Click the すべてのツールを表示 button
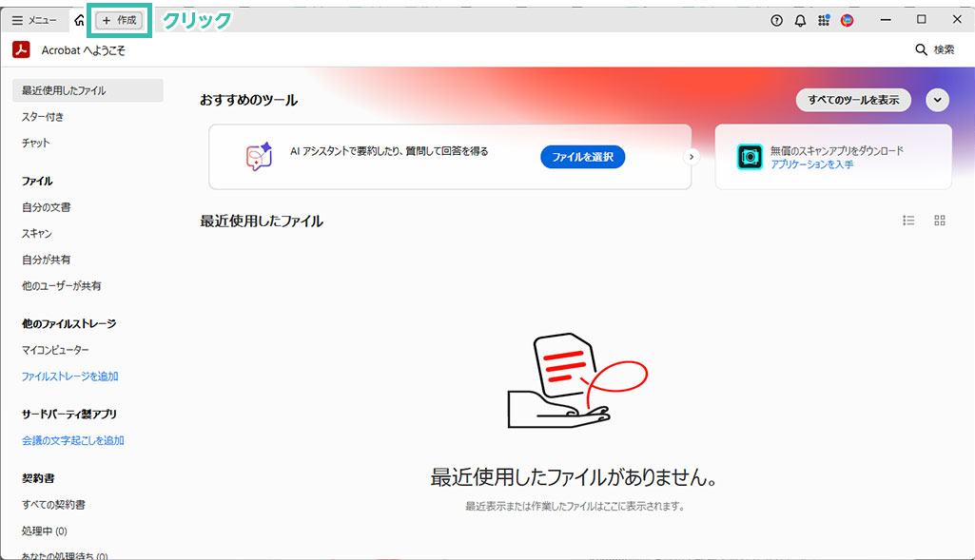This screenshot has height=560, width=975. tap(853, 100)
